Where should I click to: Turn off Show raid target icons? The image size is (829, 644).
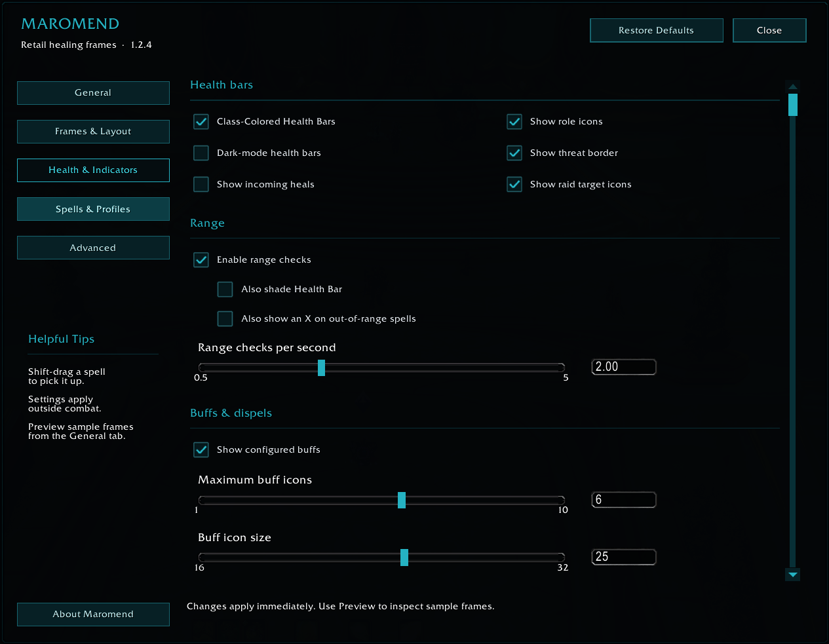point(514,185)
